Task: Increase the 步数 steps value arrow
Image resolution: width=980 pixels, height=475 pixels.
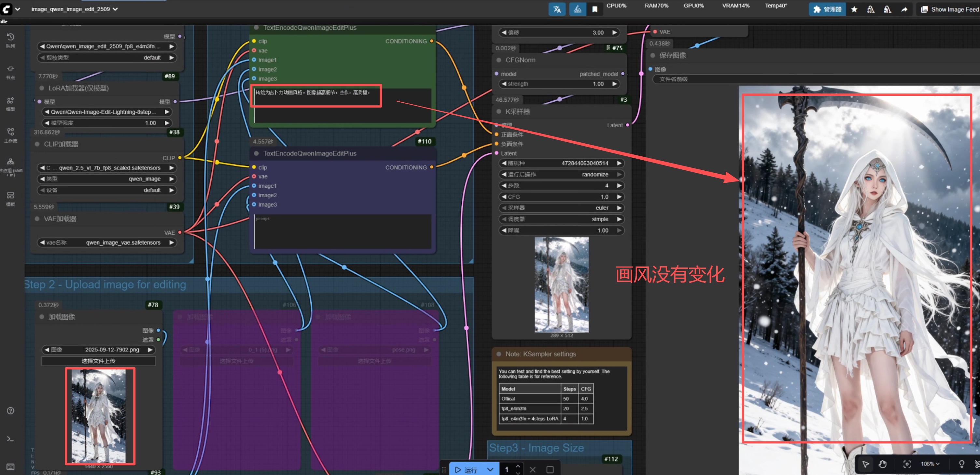Action: [619, 185]
